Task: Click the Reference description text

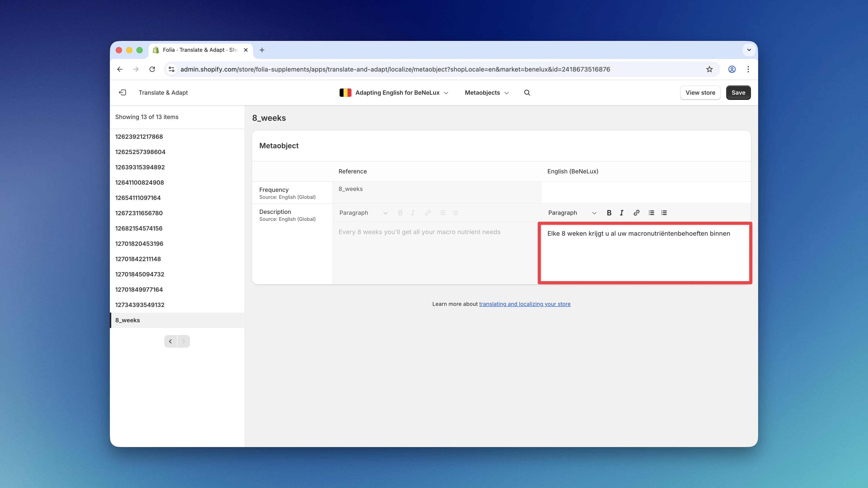Action: pos(419,232)
